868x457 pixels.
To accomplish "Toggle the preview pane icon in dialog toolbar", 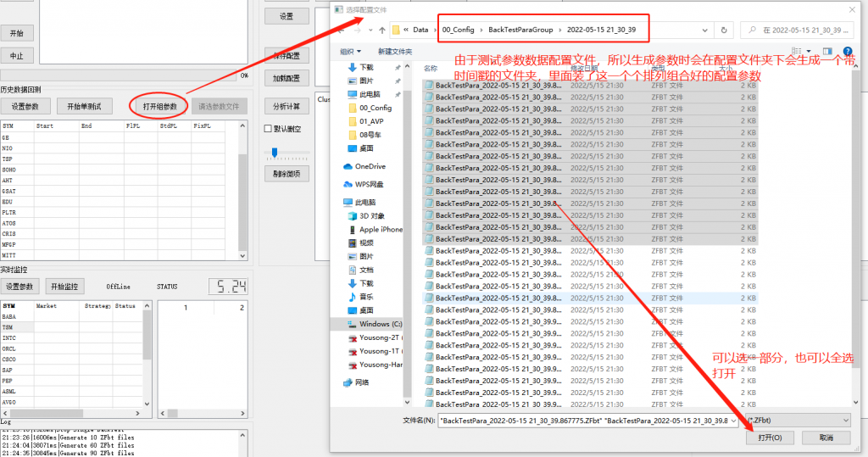I will 827,52.
